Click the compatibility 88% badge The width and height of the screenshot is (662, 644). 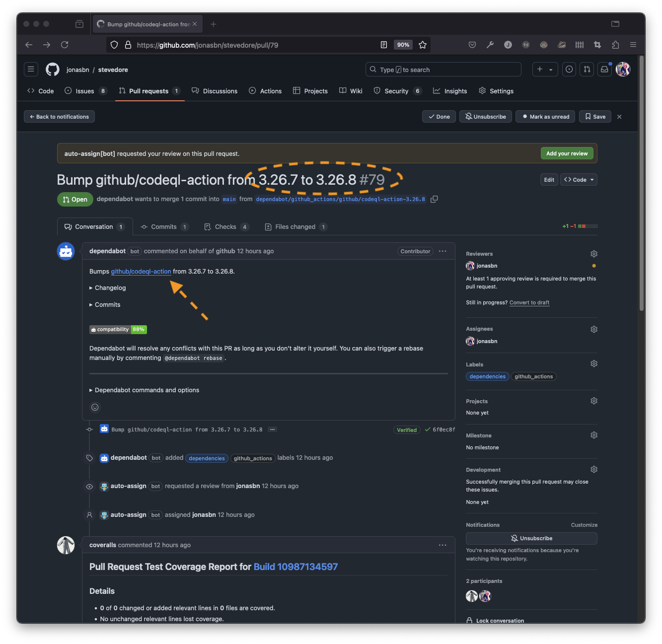118,330
